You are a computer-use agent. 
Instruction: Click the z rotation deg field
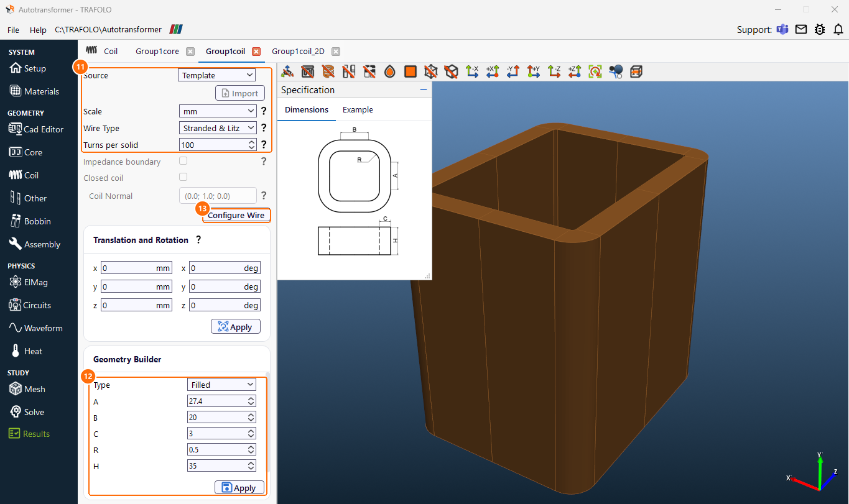225,306
